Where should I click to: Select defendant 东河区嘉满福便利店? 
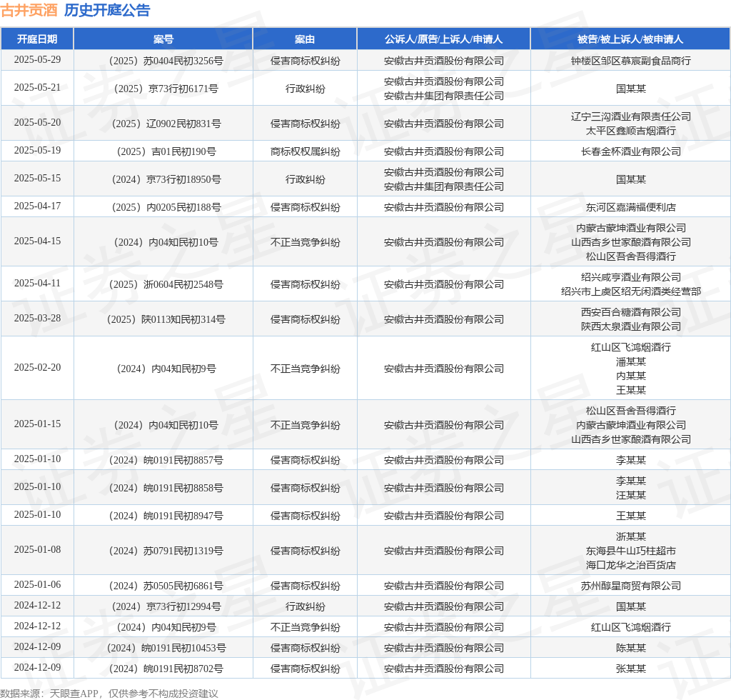pyautogui.click(x=631, y=208)
